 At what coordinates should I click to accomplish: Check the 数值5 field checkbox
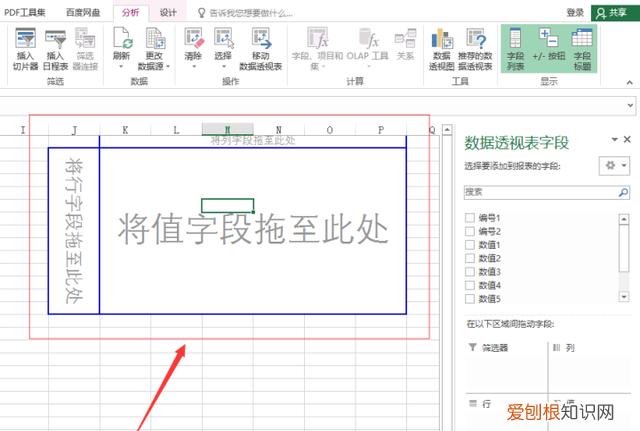coord(470,298)
